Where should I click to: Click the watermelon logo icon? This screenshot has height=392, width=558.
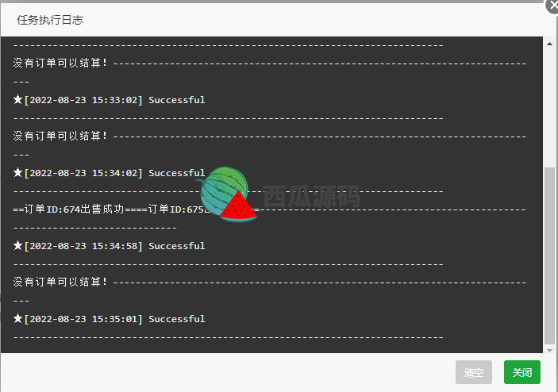tap(228, 194)
